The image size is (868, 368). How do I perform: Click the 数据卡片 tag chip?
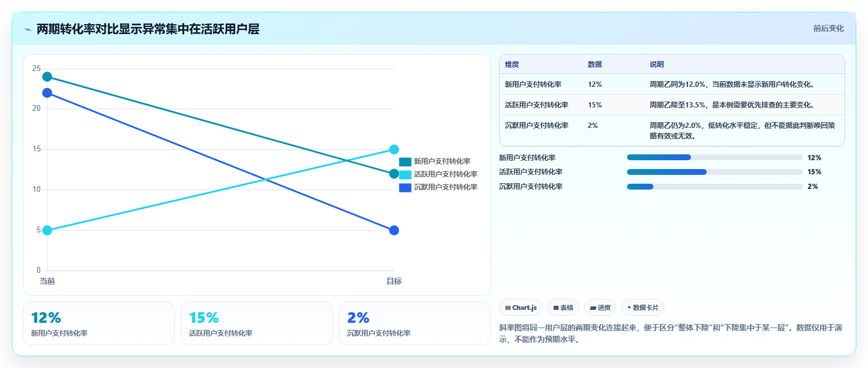click(643, 308)
